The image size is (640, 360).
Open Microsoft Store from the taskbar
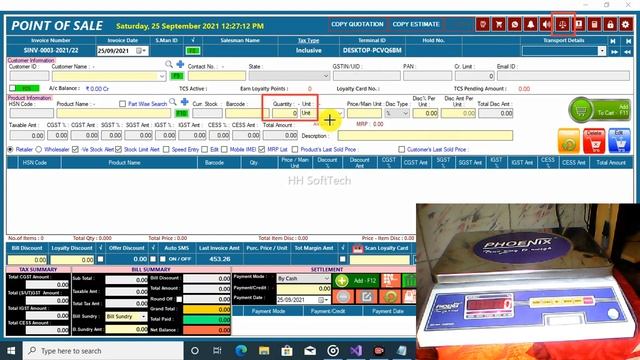coord(287,351)
